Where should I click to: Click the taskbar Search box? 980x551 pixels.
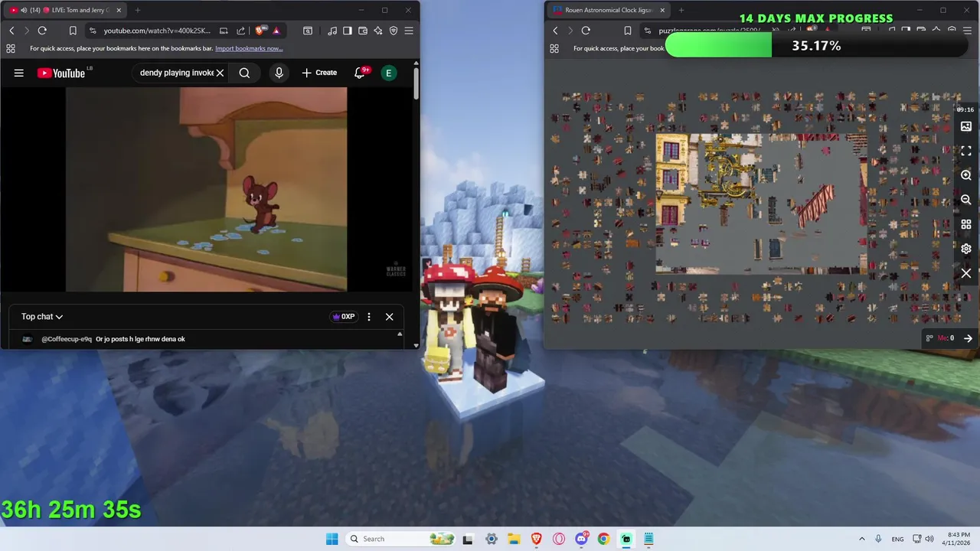(x=400, y=539)
